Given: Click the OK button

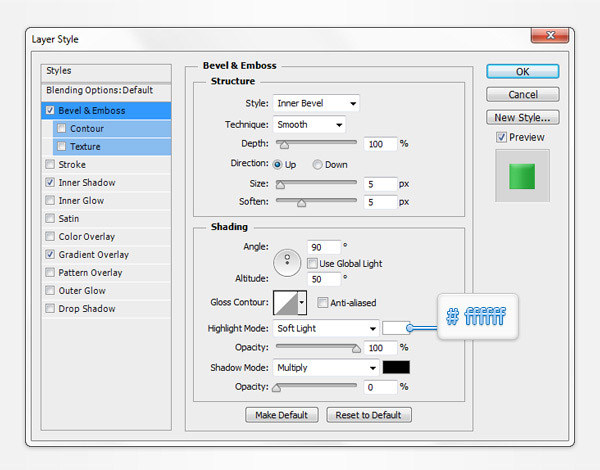Looking at the screenshot, I should pos(522,72).
